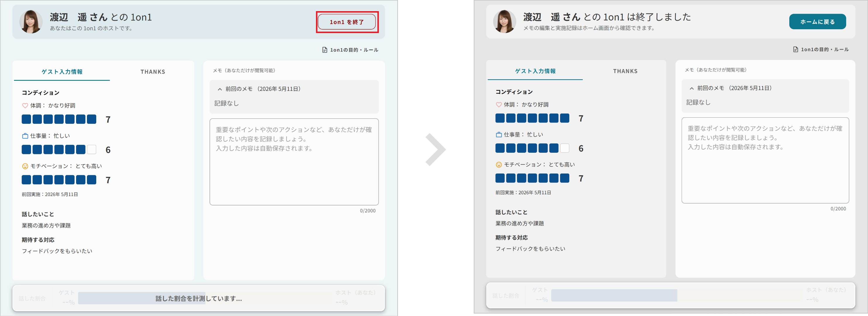Click the 仕事量 rating bar in left screen
This screenshot has height=316, width=868.
(59, 150)
